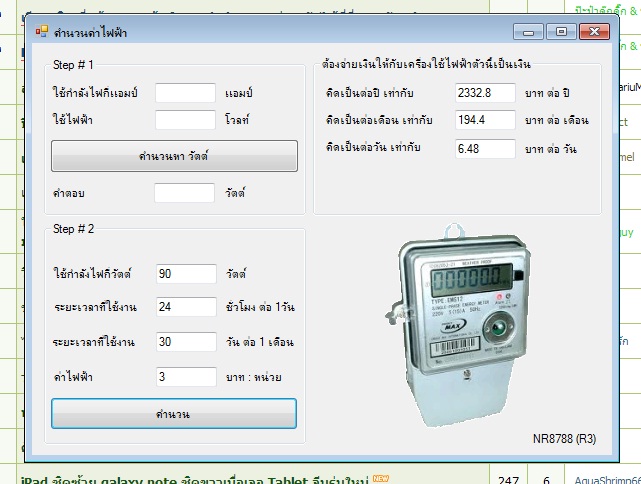This screenshot has height=484, width=641.
Task: Click the app icon in the title bar
Action: pos(42,31)
